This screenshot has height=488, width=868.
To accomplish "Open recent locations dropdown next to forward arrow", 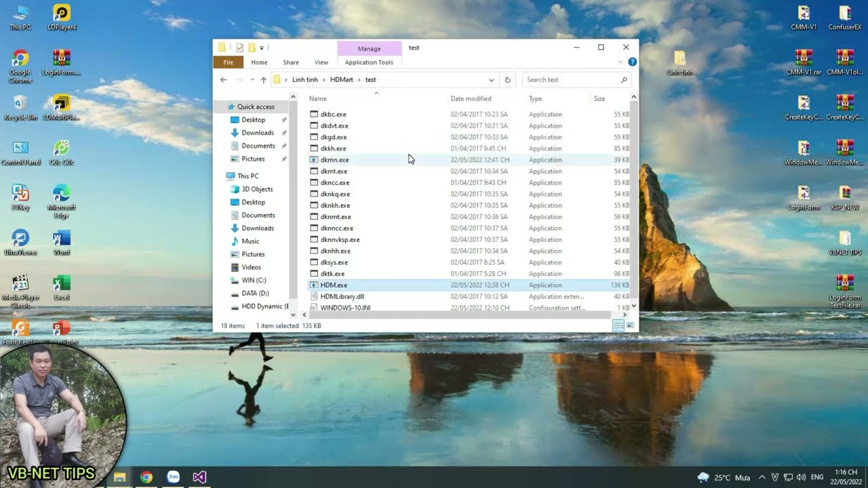I will 252,80.
